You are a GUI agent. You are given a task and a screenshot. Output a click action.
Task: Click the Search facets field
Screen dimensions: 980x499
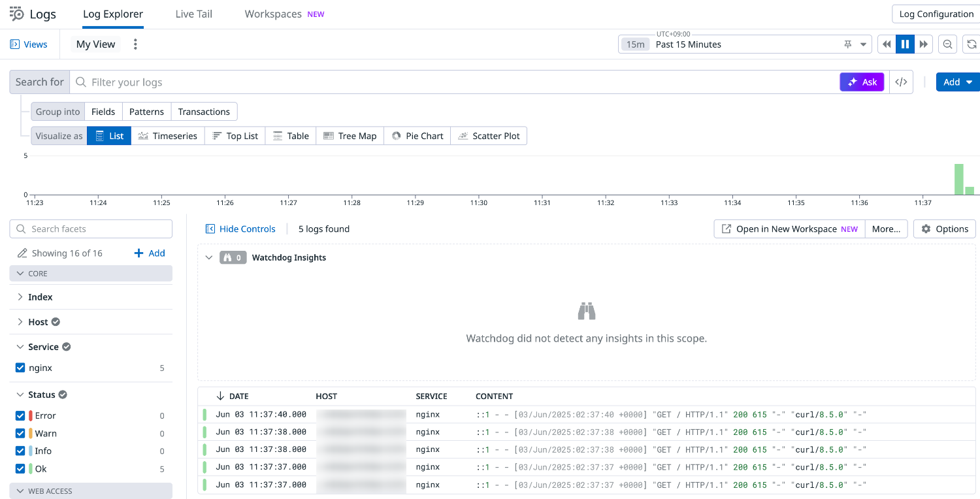[91, 229]
